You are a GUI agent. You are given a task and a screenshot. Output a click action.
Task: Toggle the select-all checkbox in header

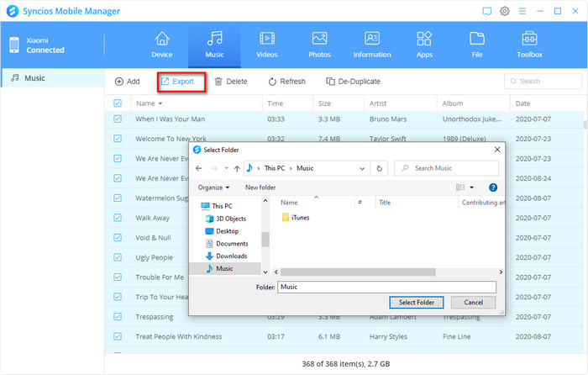point(118,103)
